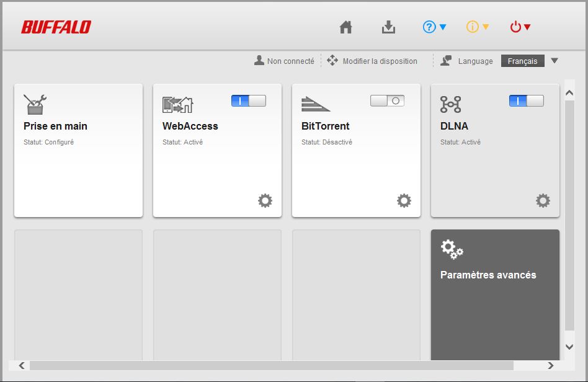This screenshot has height=382, width=588.
Task: Open BitTorrent settings gear
Action: coord(404,200)
